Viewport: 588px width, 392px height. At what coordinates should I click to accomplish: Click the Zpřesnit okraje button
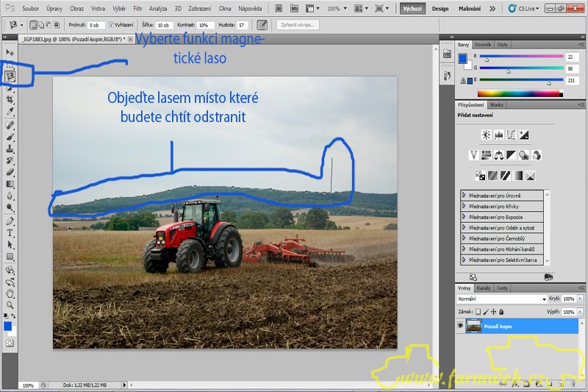click(x=298, y=25)
